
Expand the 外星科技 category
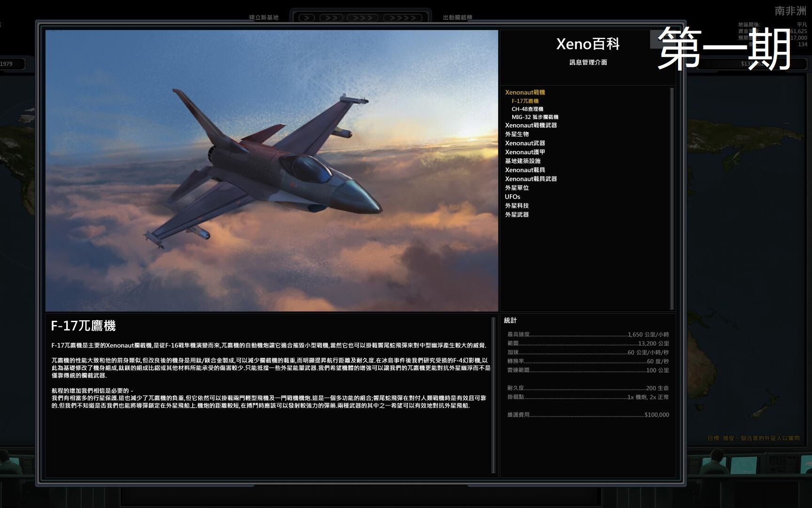click(x=517, y=206)
